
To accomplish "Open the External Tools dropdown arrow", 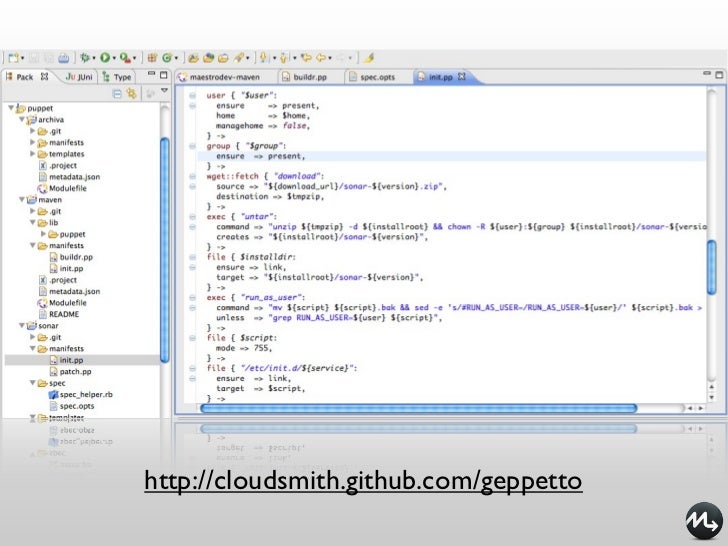I will click(134, 58).
